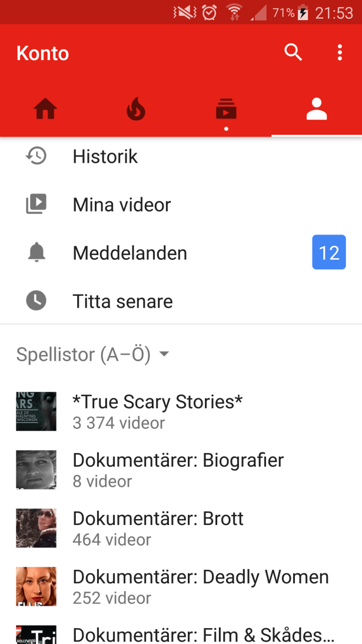Tap the Historik clock icon
Screen dimensions: 362x644
(36, 156)
